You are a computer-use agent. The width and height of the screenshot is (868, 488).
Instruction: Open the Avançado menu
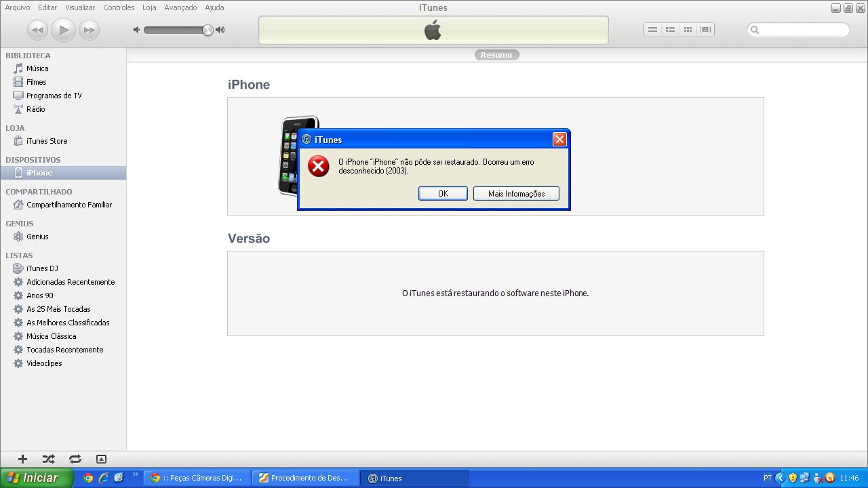point(180,7)
